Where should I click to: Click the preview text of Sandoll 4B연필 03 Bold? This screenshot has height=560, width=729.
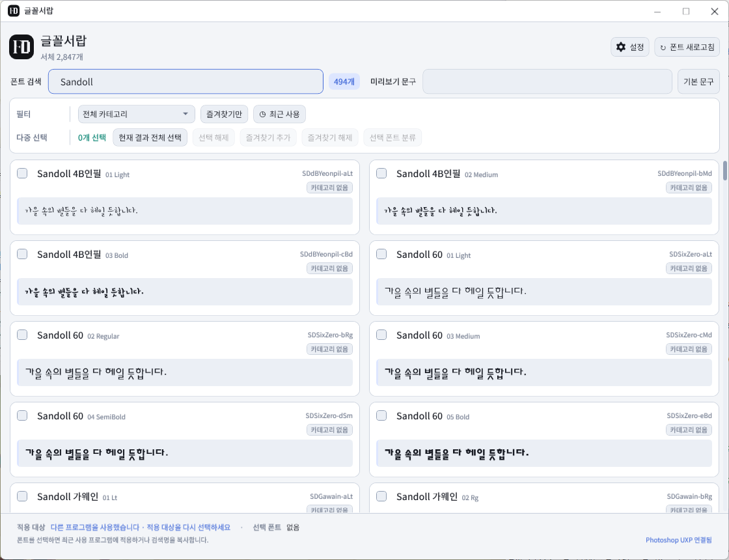tap(84, 292)
